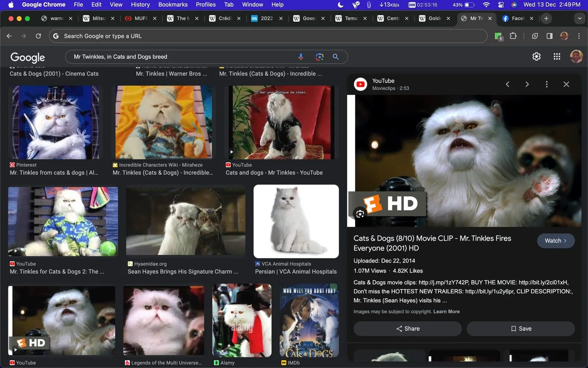The width and height of the screenshot is (588, 368).
Task: Click the Learn More copyright link
Action: pyautogui.click(x=446, y=312)
